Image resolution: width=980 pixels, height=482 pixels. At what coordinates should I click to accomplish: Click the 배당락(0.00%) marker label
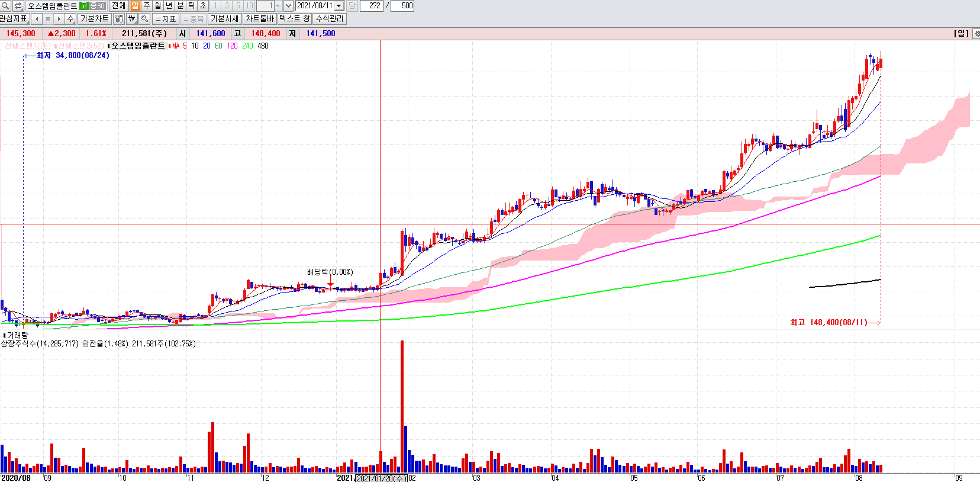[x=330, y=272]
